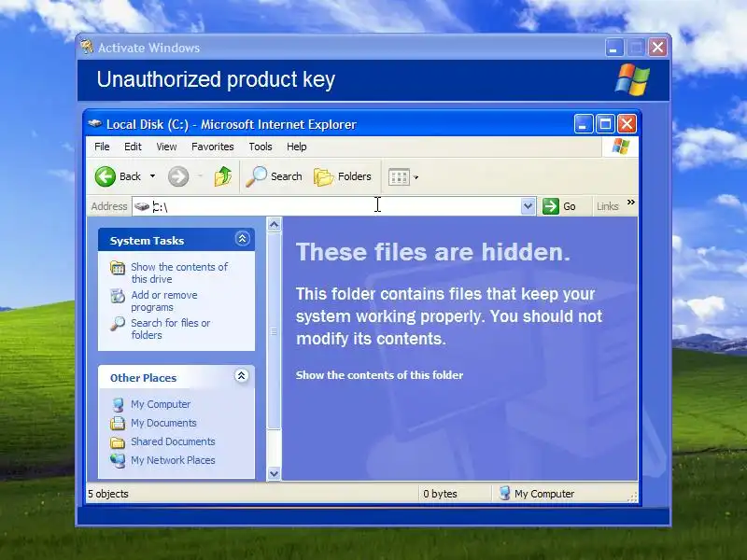Viewport: 747px width, 560px height.
Task: Click the sidebar scrollbar up arrow
Action: coord(274,224)
